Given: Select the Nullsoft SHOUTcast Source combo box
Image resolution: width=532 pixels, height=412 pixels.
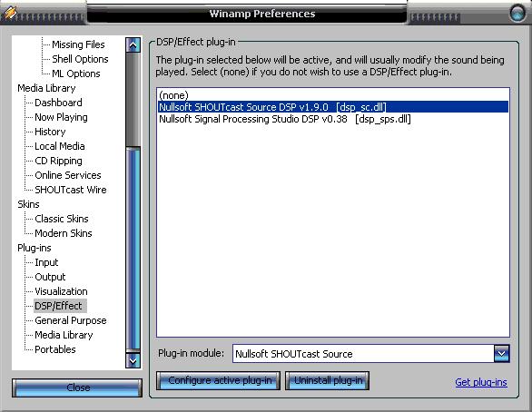Looking at the screenshot, I should 370,354.
